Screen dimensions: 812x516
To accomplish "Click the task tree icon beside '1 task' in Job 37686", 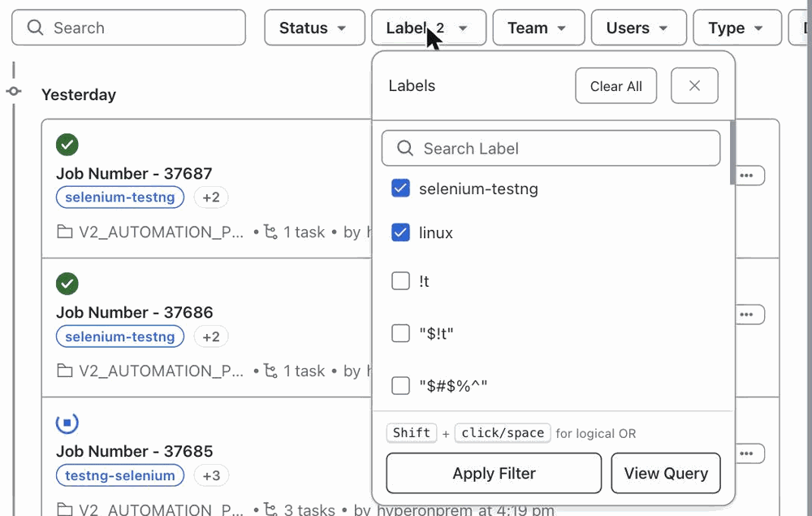I will point(271,371).
